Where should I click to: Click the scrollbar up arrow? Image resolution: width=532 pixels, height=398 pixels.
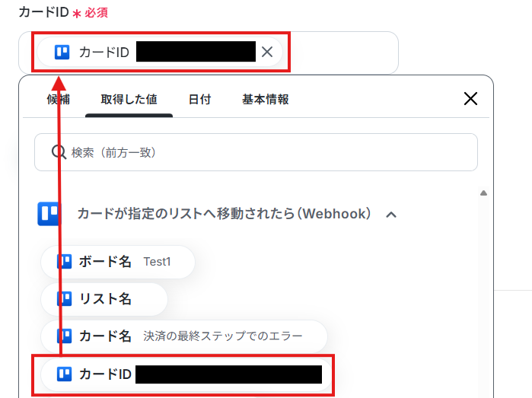(483, 193)
